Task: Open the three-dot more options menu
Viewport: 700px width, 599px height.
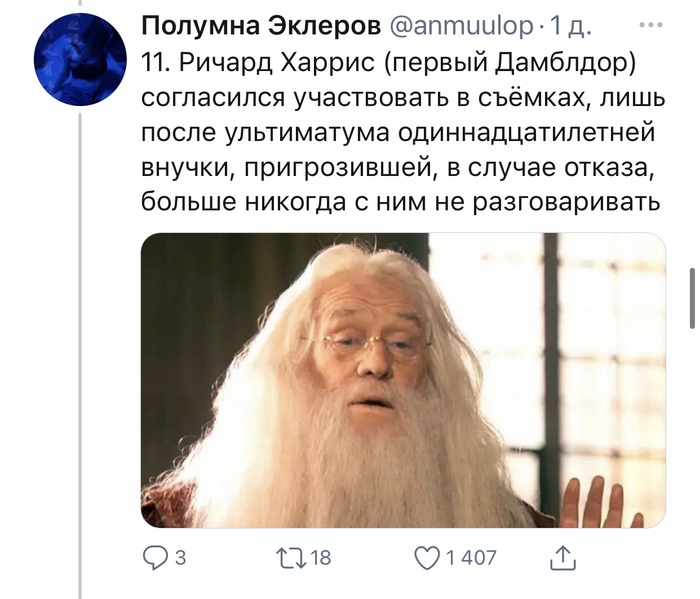Action: click(x=650, y=25)
